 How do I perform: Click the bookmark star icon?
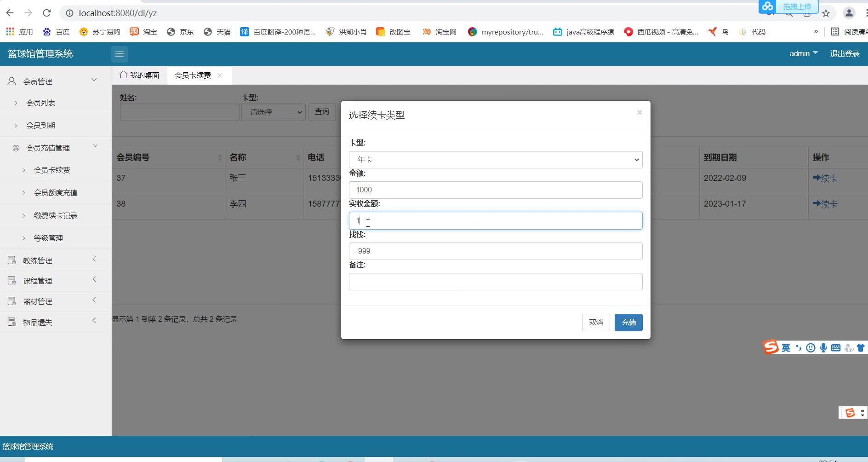[826, 13]
